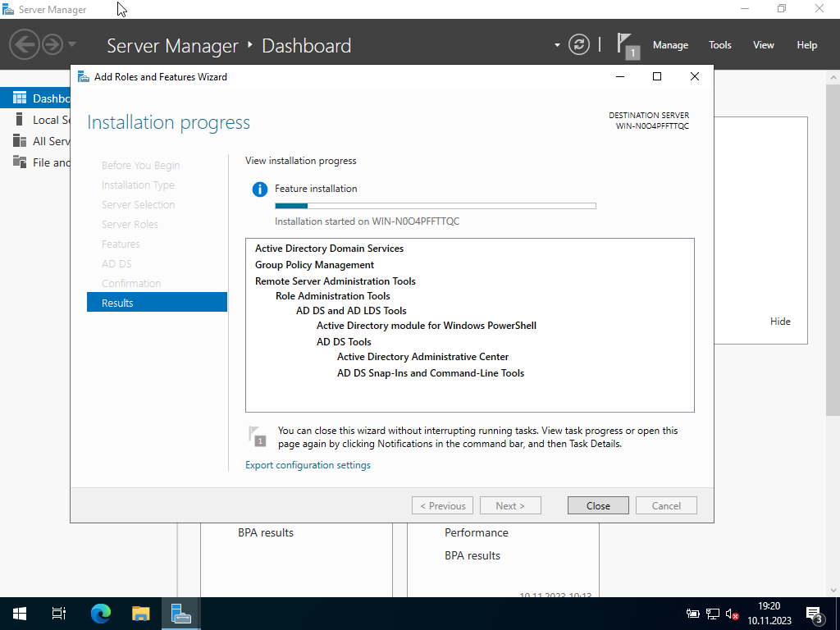Select the File and Storage Services icon
This screenshot has height=630, width=840.
(x=20, y=162)
